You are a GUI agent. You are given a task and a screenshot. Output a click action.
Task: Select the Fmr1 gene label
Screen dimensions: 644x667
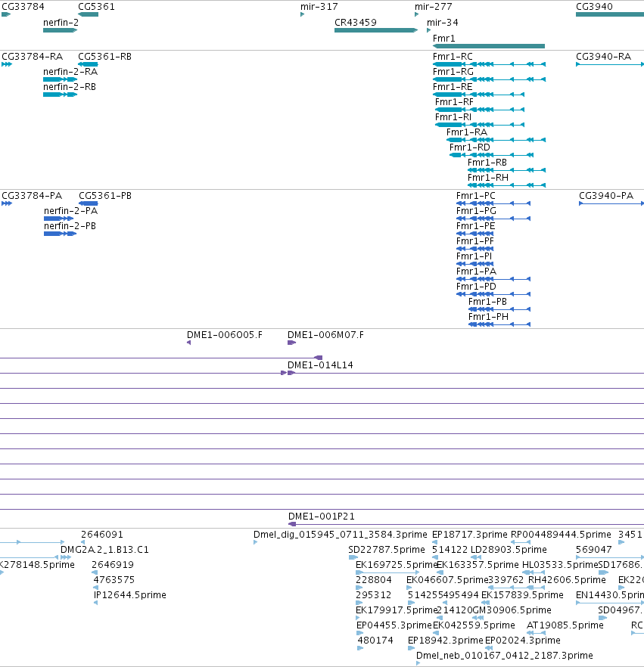(444, 39)
